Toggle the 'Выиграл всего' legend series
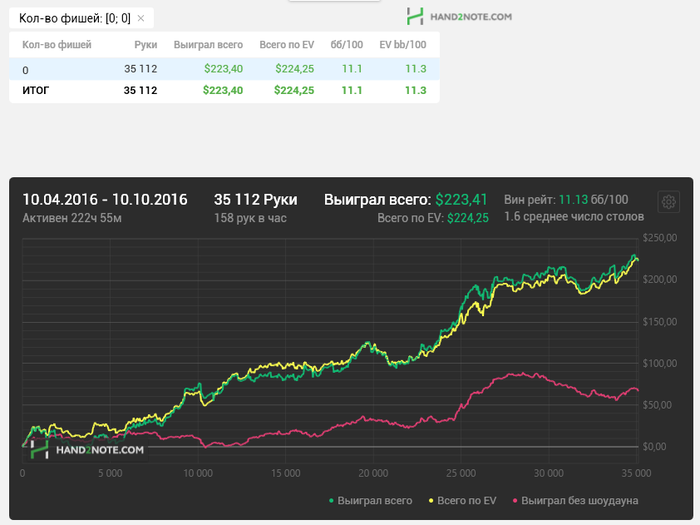The width and height of the screenshot is (700, 525). tap(371, 500)
